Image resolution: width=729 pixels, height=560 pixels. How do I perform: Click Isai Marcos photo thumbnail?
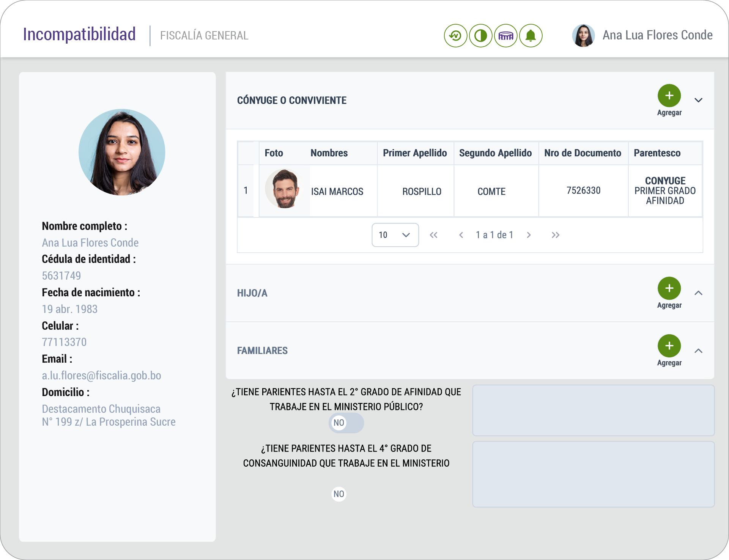pos(285,189)
